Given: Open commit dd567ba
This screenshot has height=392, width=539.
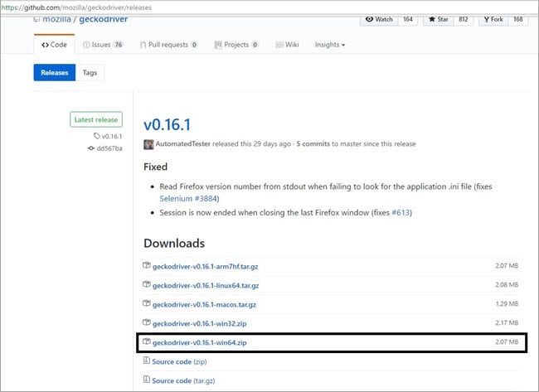Looking at the screenshot, I should [x=109, y=148].
